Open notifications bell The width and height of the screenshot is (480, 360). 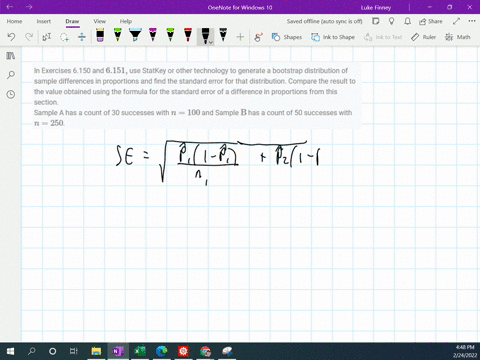coord(407,21)
